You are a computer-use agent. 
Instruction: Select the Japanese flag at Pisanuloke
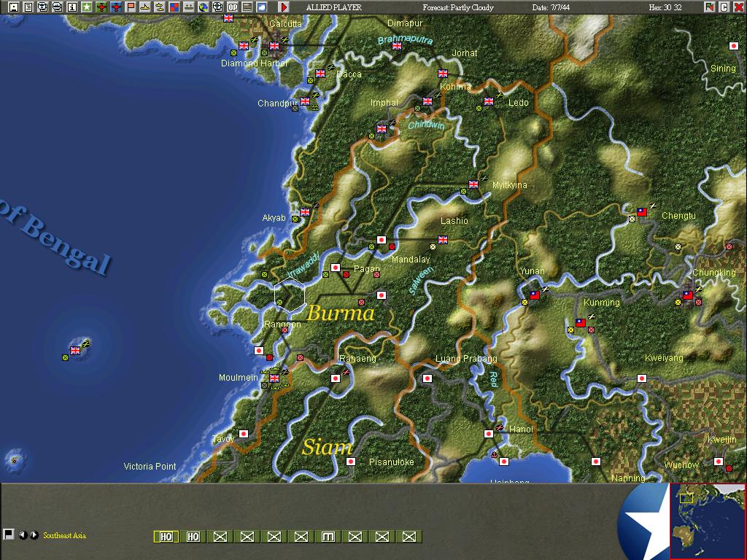click(351, 462)
